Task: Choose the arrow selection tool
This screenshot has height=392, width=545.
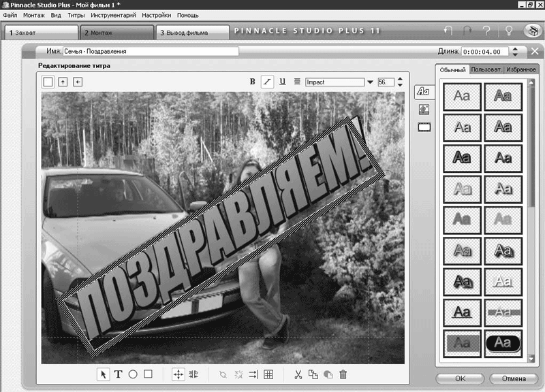Action: pos(103,374)
